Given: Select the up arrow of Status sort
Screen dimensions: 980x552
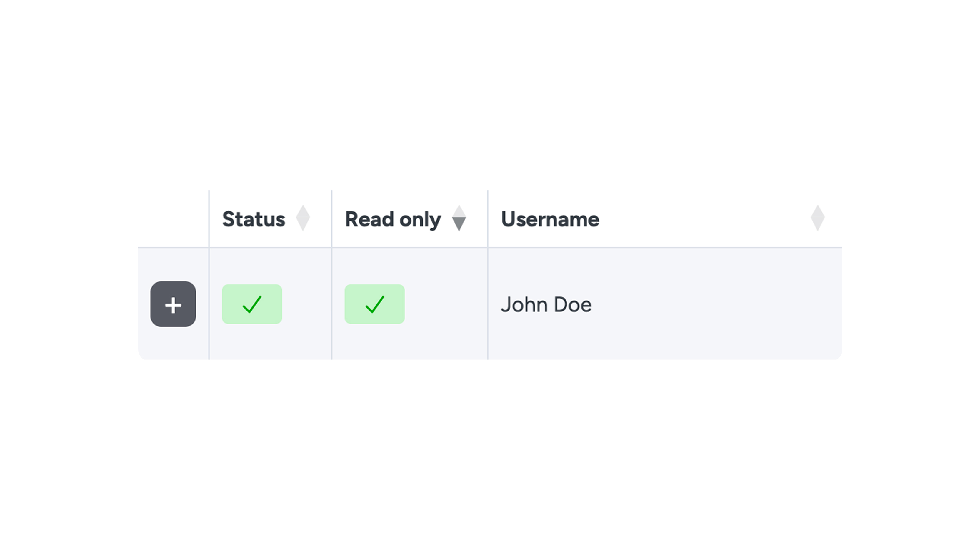Looking at the screenshot, I should (x=303, y=211).
